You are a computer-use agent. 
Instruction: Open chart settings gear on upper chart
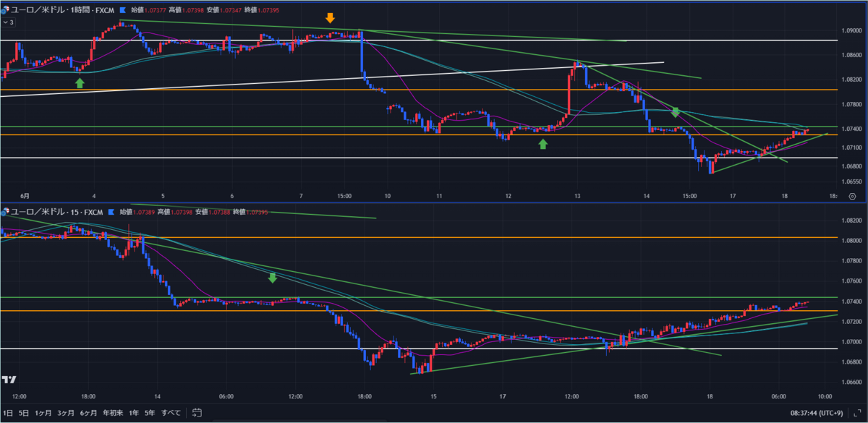(x=852, y=196)
